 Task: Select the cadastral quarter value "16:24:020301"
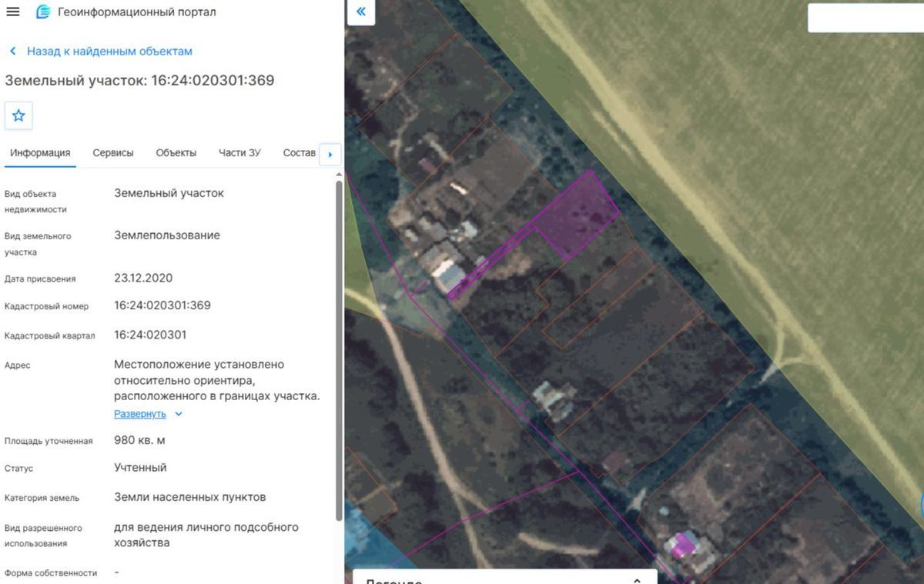(150, 335)
